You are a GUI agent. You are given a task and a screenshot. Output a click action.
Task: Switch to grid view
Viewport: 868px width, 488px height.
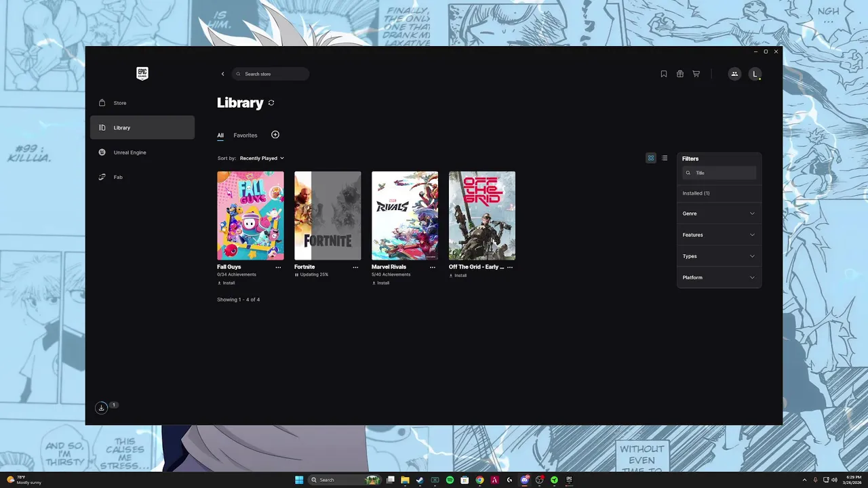(x=651, y=158)
